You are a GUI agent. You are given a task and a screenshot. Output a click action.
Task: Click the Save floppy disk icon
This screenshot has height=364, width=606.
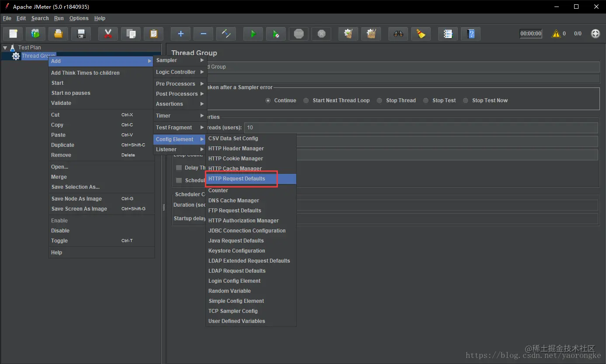[x=81, y=34]
